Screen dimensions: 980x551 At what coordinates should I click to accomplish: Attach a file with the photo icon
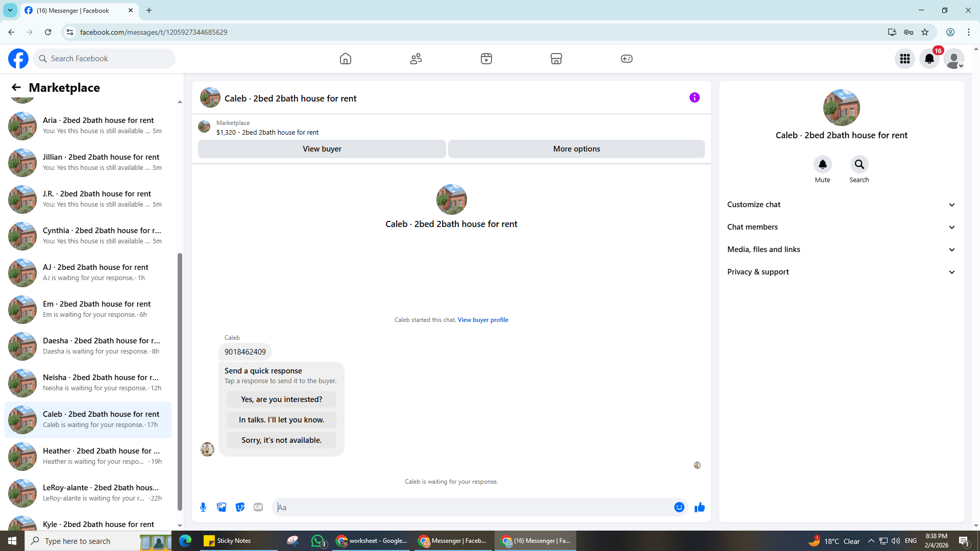[222, 507]
